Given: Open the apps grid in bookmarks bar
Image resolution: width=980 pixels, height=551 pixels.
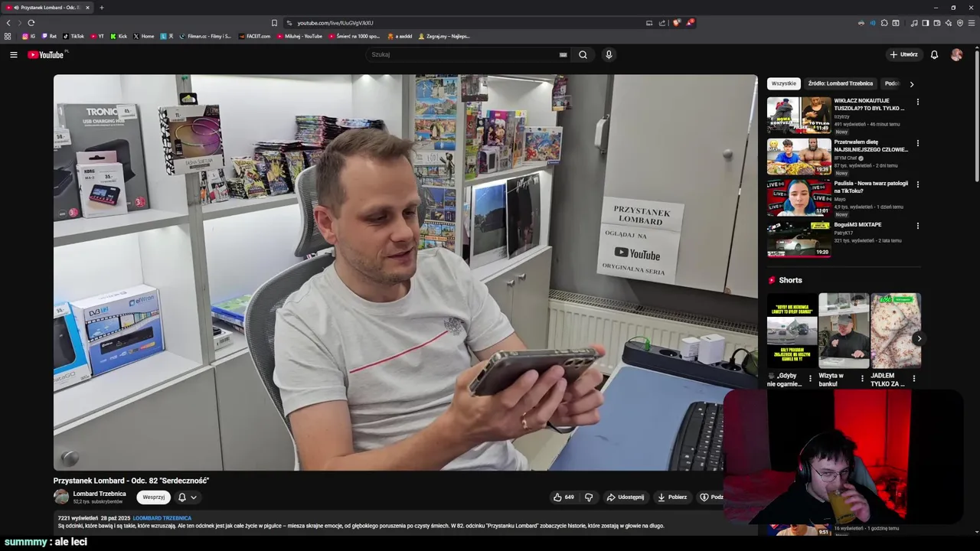Looking at the screenshot, I should (8, 36).
